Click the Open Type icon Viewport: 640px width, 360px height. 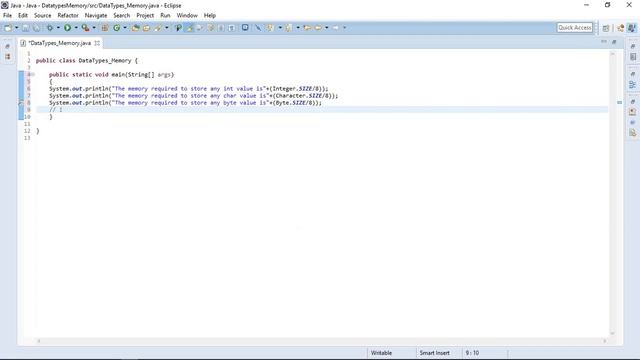coord(136,28)
